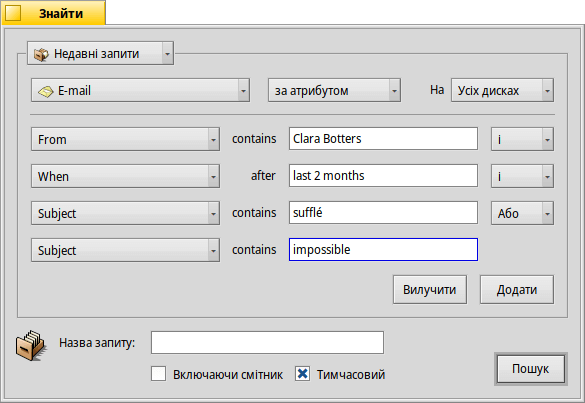Open the Subject dropdown in the soufflé row

click(125, 213)
